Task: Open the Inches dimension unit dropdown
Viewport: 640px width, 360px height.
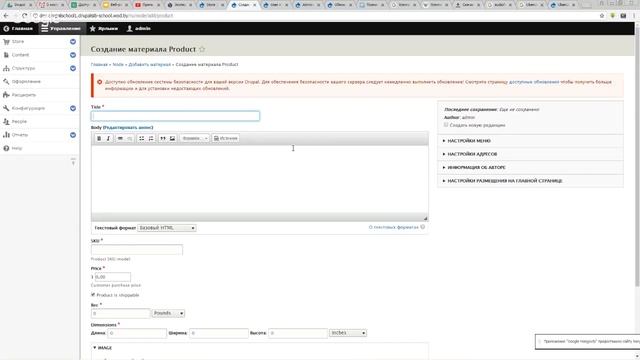Action: [x=348, y=333]
